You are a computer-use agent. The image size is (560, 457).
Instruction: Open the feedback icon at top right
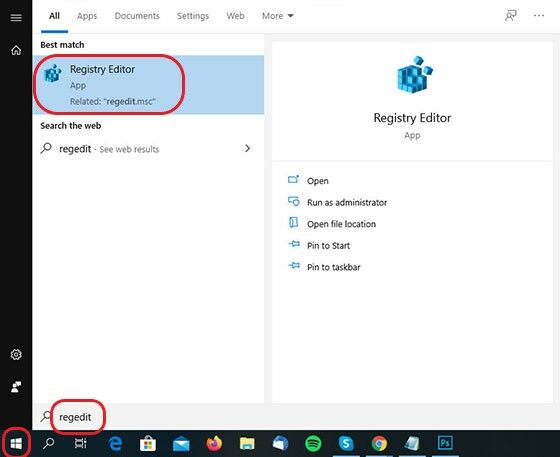(511, 16)
